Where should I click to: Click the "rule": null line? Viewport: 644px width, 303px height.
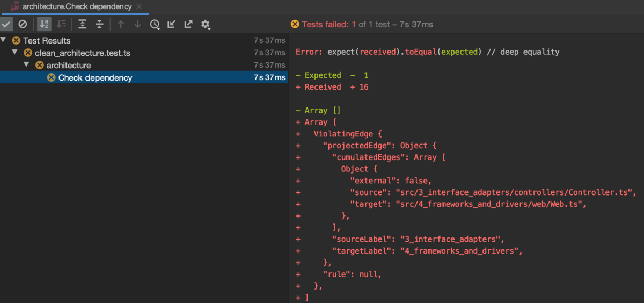[x=352, y=273]
